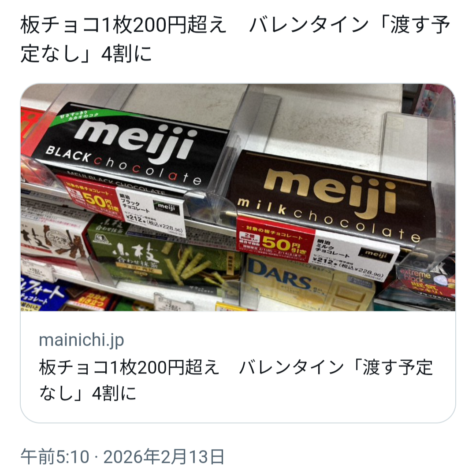Image resolution: width=476 pixels, height=466 pixels.
Task: Open the mainichi.jp link card image
Action: (238, 197)
